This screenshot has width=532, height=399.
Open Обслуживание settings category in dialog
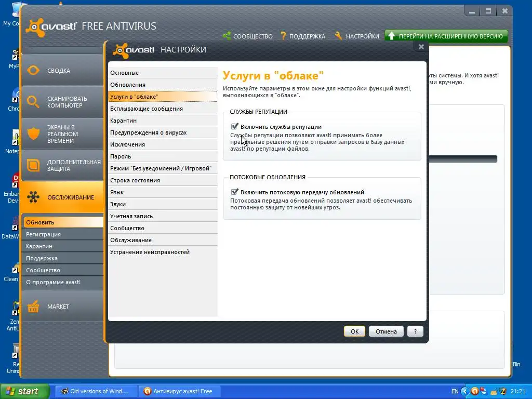[163, 240]
